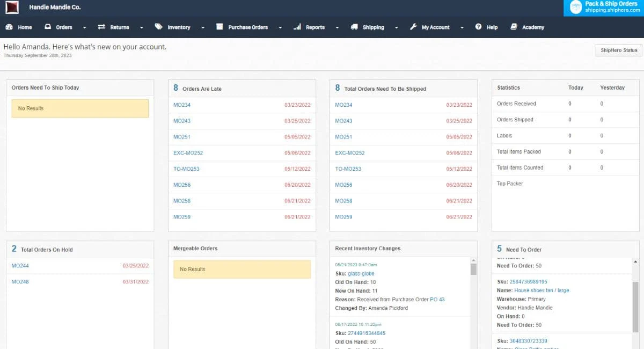Click the Orders inbox tray icon
This screenshot has width=644, height=349.
[x=48, y=27]
